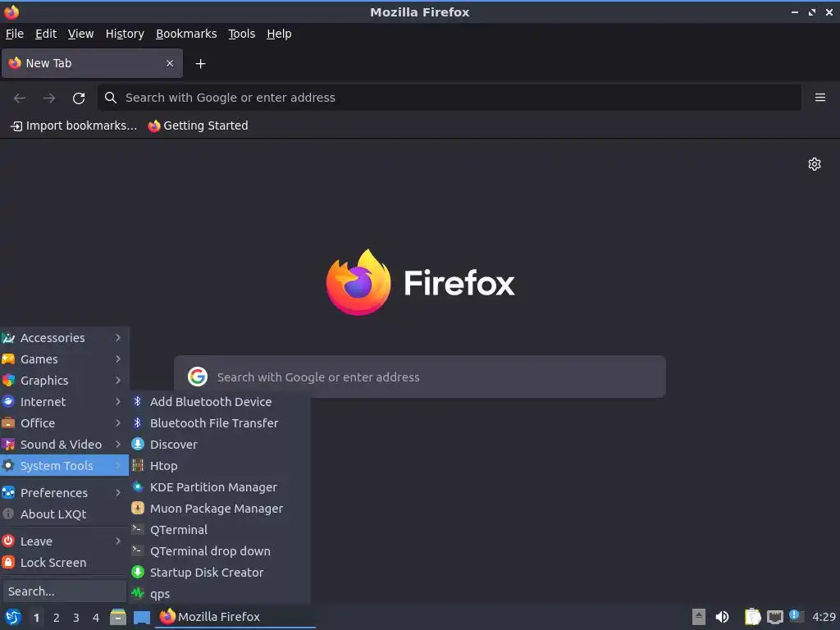Open the file manager icon in taskbar
Image resolution: width=840 pixels, height=630 pixels.
118,617
